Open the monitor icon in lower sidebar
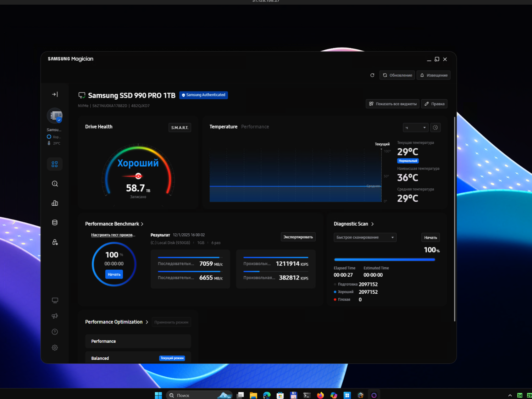 click(55, 300)
